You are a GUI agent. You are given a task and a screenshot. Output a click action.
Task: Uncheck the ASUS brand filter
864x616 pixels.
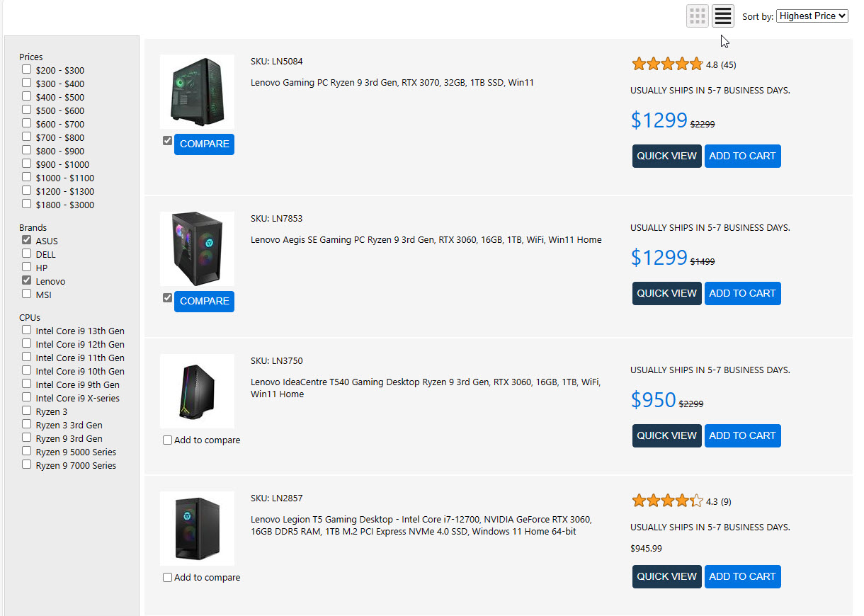pyautogui.click(x=27, y=241)
